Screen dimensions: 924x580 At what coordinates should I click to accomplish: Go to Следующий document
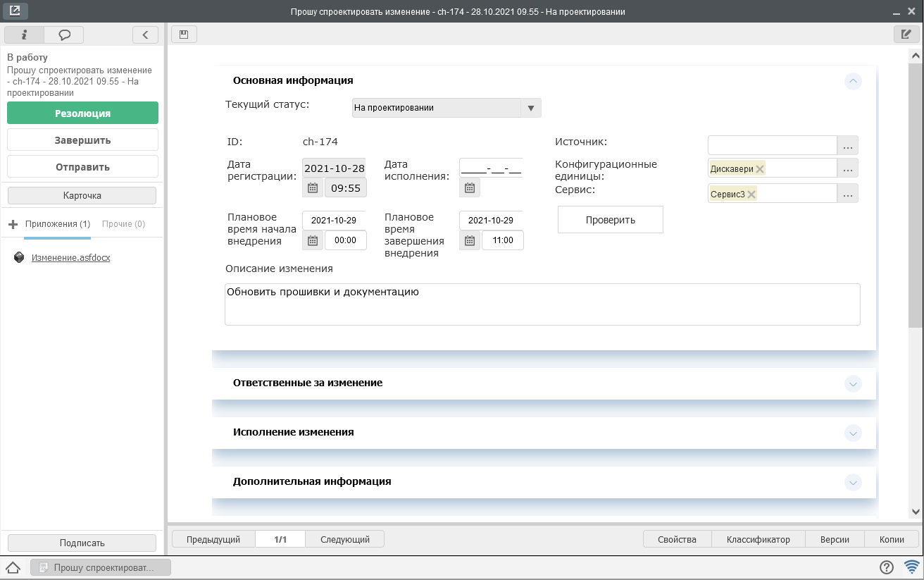(345, 539)
